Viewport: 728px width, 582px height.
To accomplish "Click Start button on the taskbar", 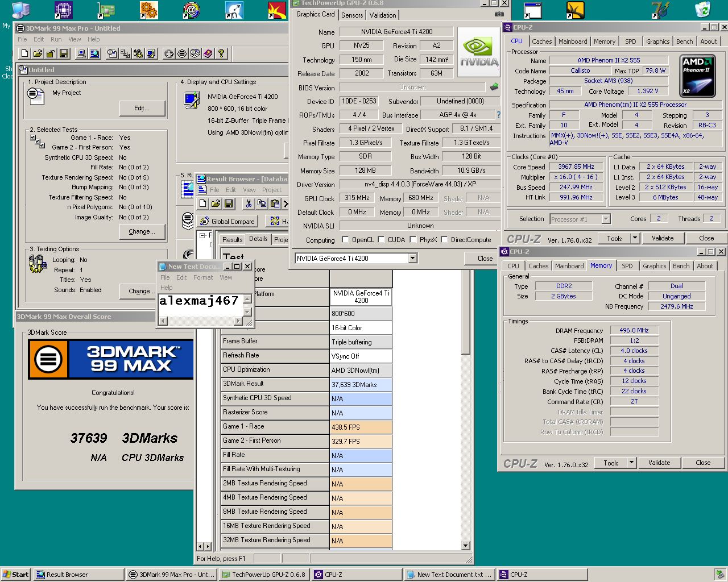I will 15,575.
